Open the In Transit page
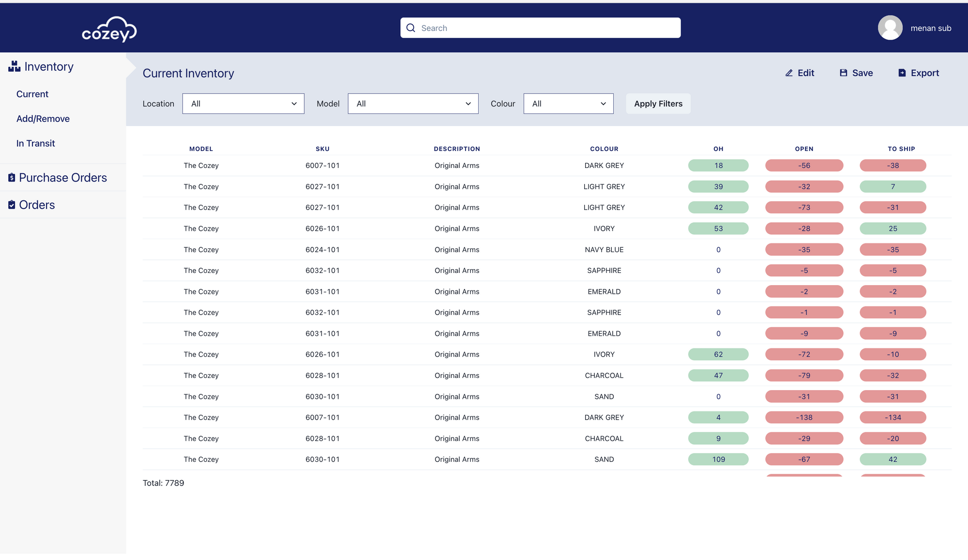Viewport: 968px width, 560px height. pyautogui.click(x=36, y=143)
